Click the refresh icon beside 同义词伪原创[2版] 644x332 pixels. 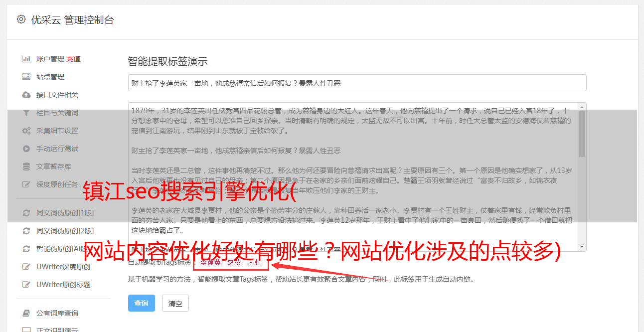click(26, 231)
